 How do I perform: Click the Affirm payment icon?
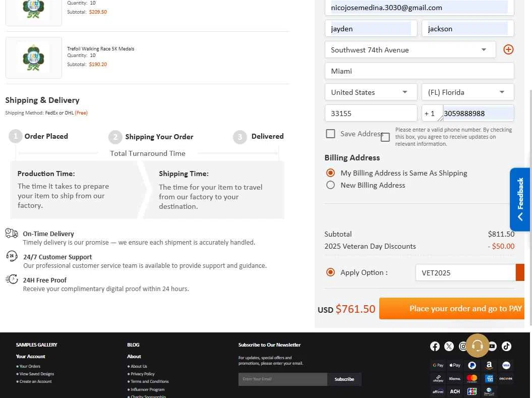pos(438,391)
